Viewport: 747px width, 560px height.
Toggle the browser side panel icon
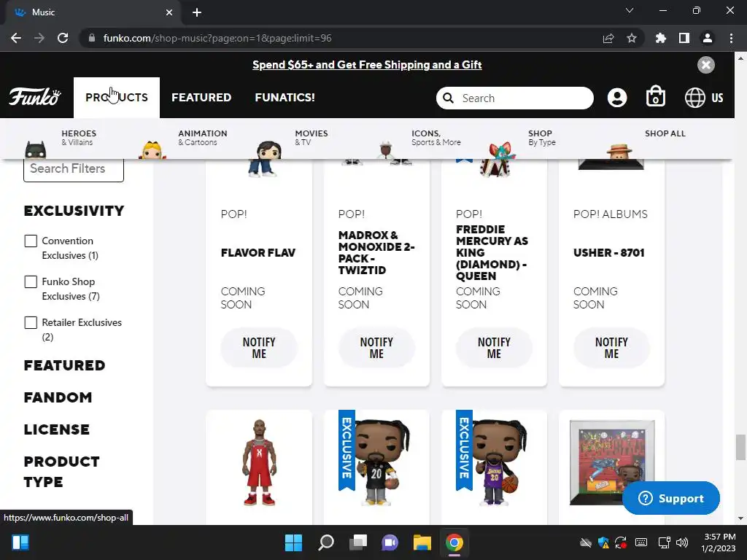684,38
